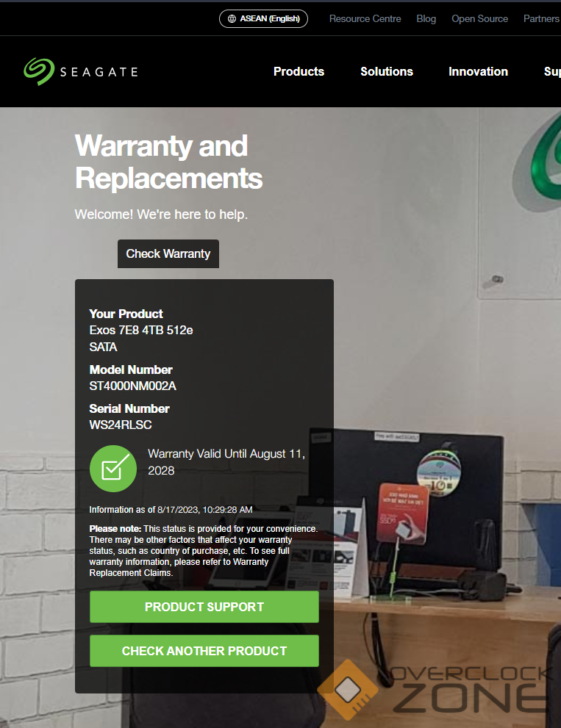561x728 pixels.
Task: Click the Warranty and Replacements heading
Action: 168,162
